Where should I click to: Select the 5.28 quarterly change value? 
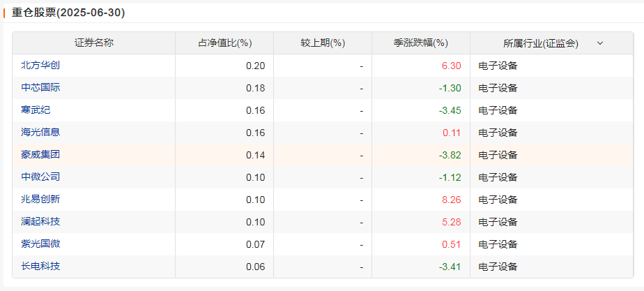(452, 223)
